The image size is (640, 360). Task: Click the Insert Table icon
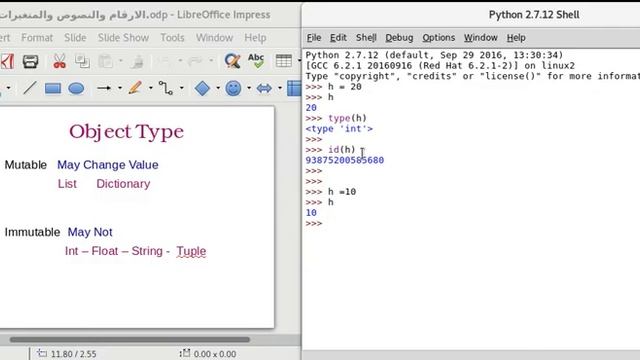pyautogui.click(x=284, y=61)
